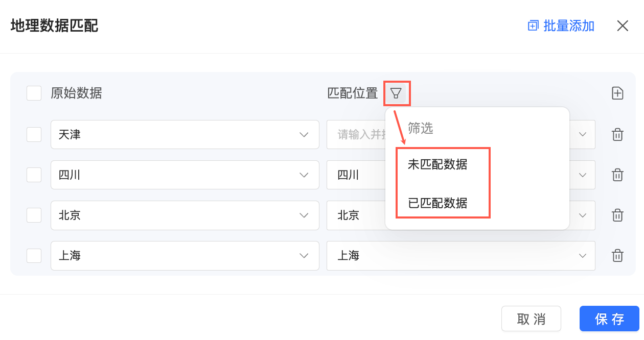Delete the 北京 row with trash icon
The height and width of the screenshot is (340, 644).
click(x=617, y=215)
